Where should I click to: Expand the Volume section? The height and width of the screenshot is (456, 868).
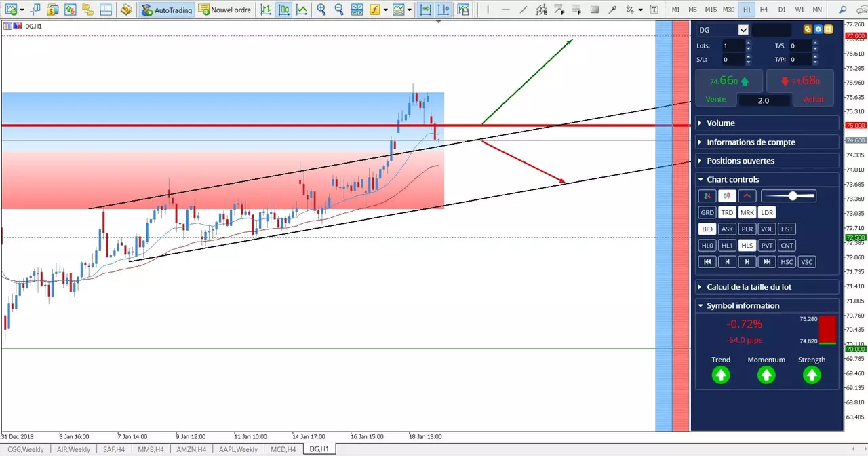(x=768, y=123)
